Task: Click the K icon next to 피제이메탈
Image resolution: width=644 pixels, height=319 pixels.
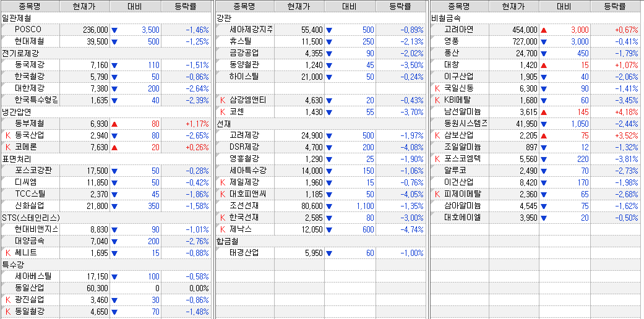Action: pyautogui.click(x=438, y=194)
